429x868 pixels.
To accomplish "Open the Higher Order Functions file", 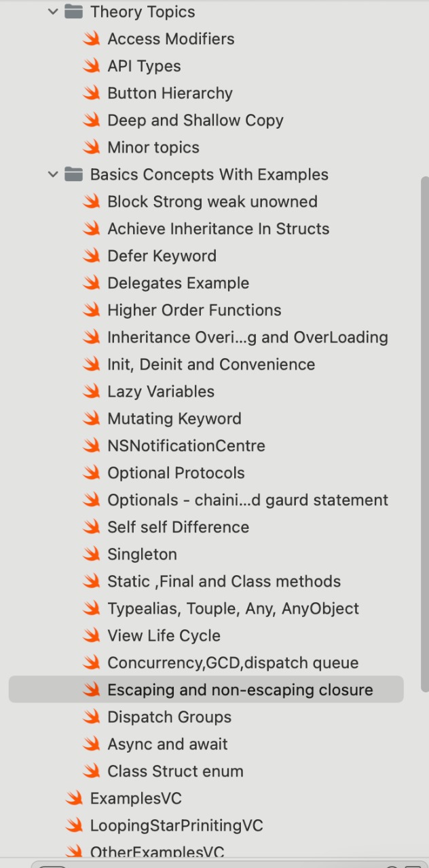I will pyautogui.click(x=194, y=310).
